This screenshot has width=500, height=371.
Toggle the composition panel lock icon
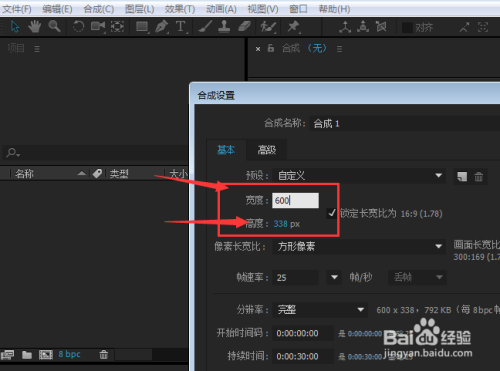point(271,49)
